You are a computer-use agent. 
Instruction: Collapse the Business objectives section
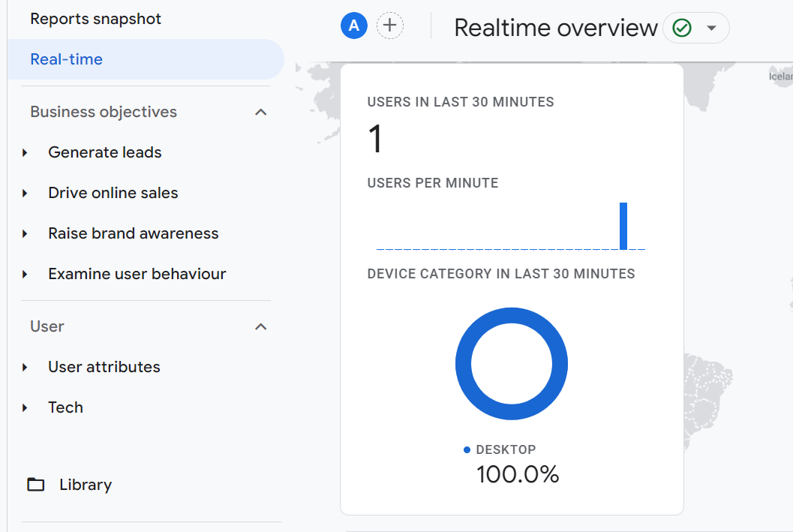point(261,113)
